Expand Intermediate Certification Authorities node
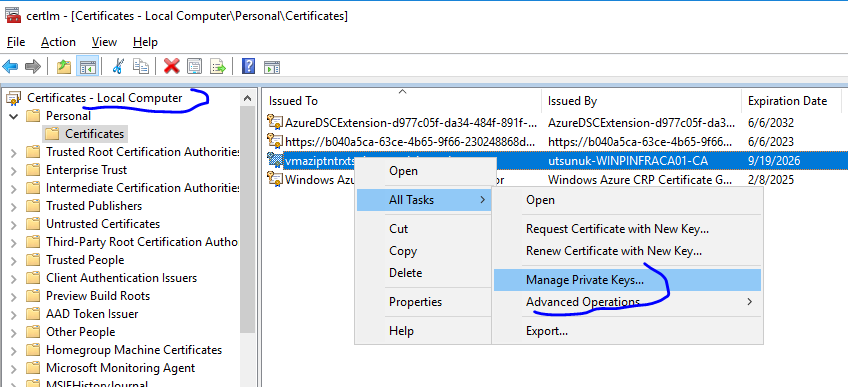Image resolution: width=848 pixels, height=387 pixels. [14, 188]
